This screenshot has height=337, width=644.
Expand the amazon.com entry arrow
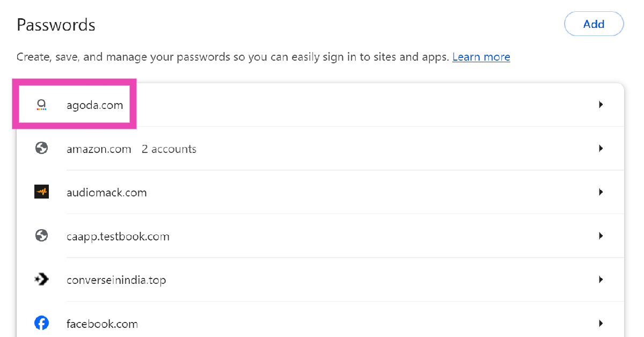click(601, 149)
